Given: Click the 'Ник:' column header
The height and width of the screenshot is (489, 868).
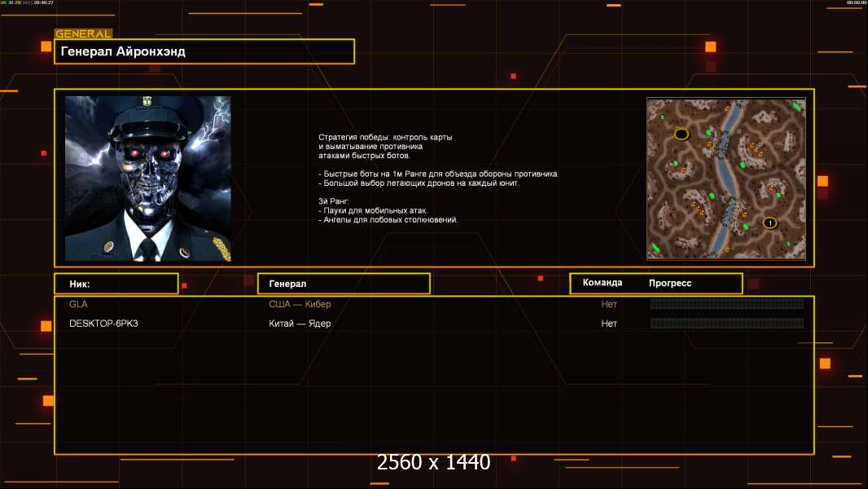Looking at the screenshot, I should click(x=116, y=284).
